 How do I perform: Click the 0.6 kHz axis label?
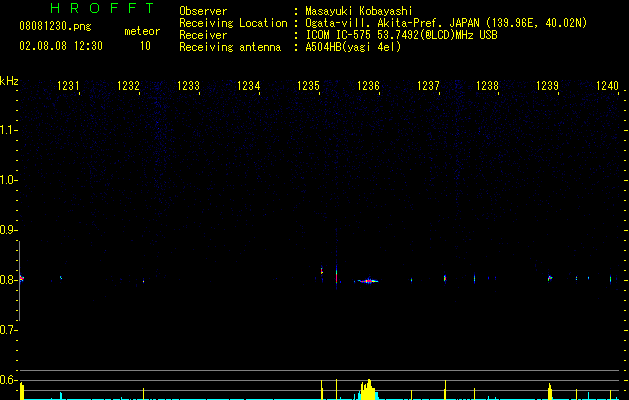coord(8,380)
